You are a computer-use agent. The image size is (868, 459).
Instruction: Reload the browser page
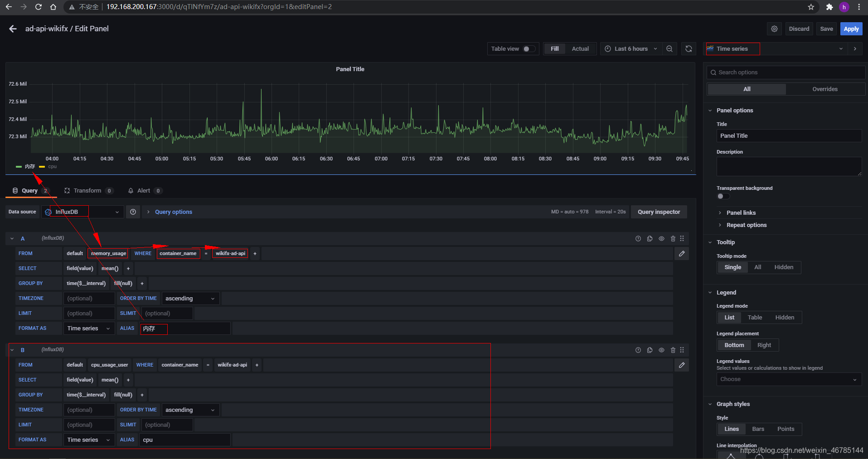pos(39,7)
